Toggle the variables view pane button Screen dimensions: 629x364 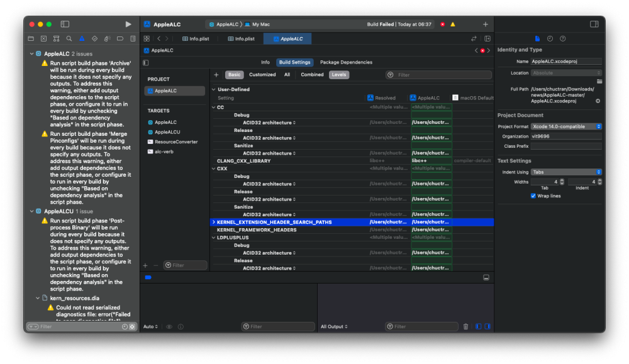478,327
